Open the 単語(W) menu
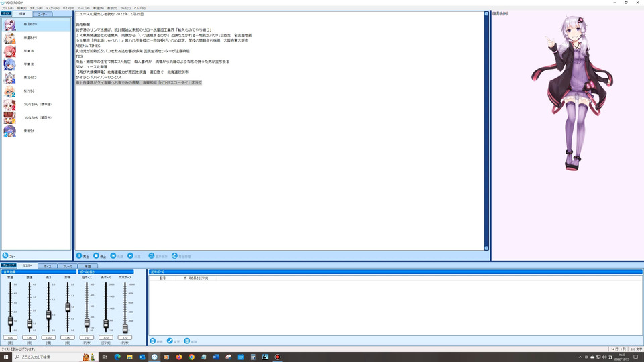Viewport: 644px width, 362px height. (x=98, y=8)
